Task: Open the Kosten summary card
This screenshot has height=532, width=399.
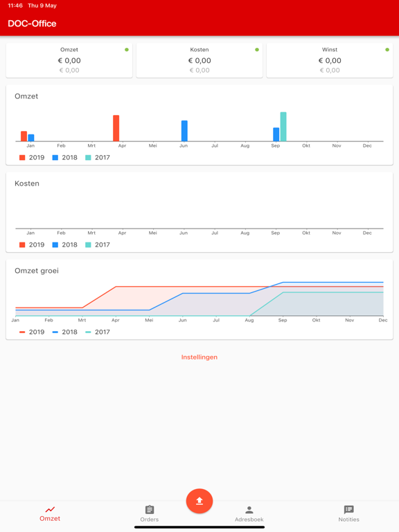Action: [199, 60]
